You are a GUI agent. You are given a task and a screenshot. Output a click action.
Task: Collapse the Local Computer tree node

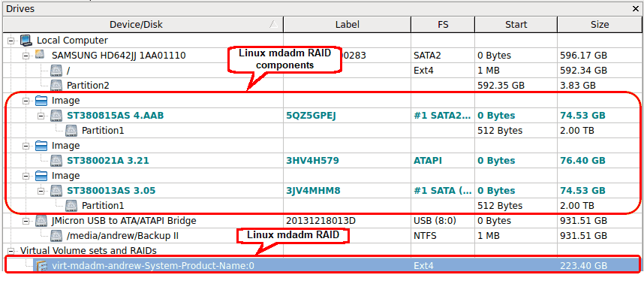point(11,41)
